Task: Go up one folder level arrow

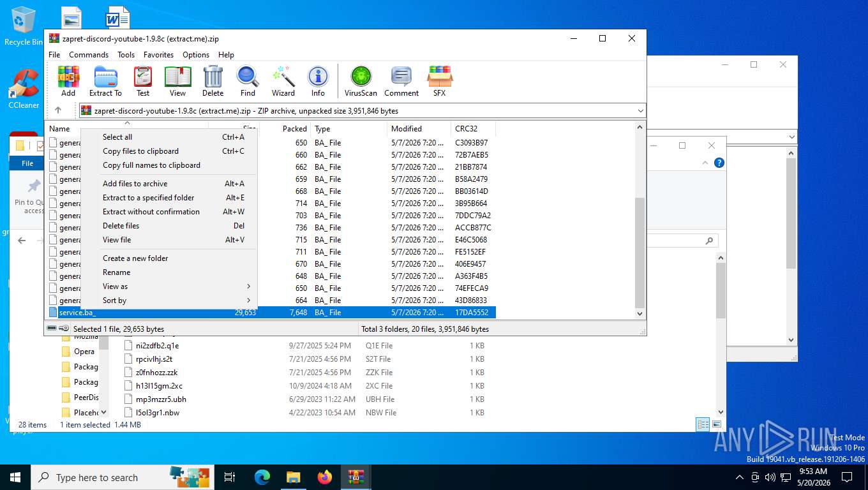Action: click(x=58, y=110)
